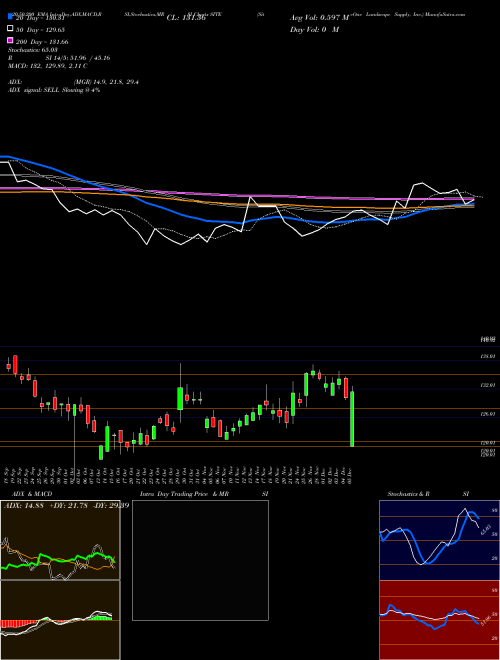Click the 126.01 price axis label

click(488, 414)
